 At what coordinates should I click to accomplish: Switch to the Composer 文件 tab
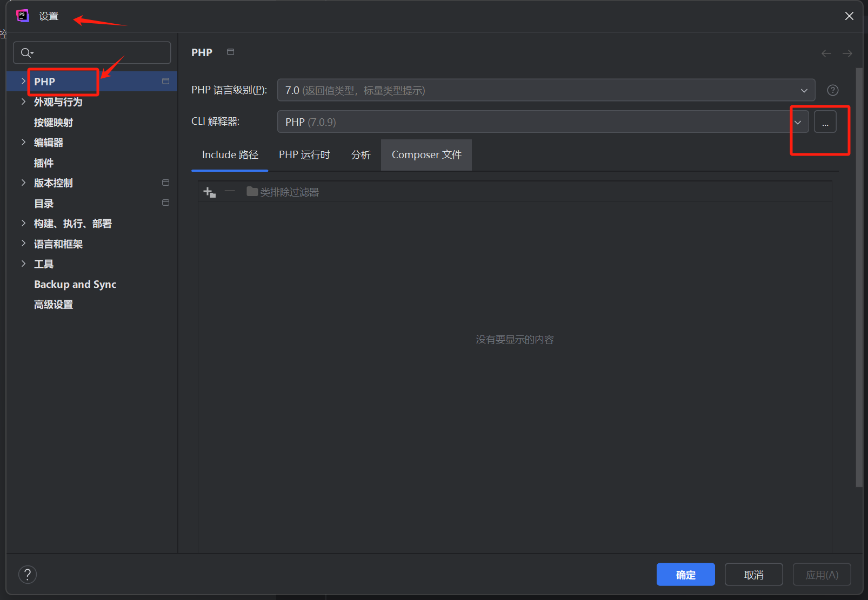426,155
